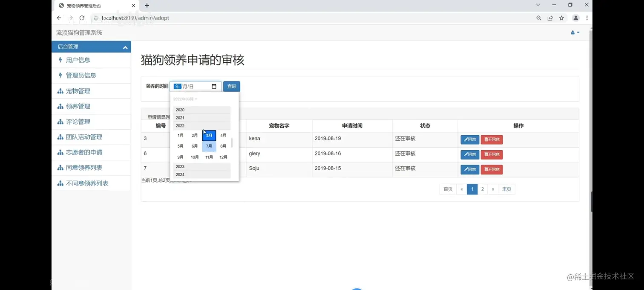644x290 pixels.
Task: Expand the 2021 year row in date picker
Action: [x=202, y=118]
